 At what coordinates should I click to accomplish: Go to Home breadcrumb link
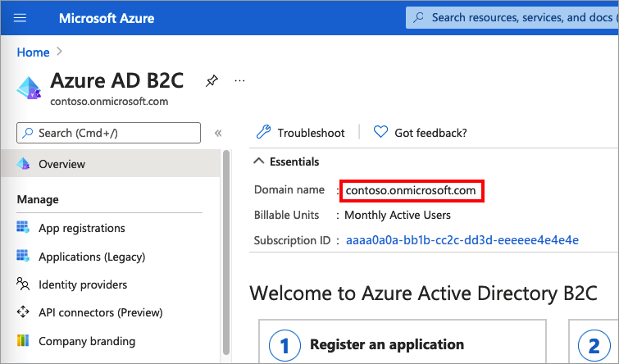pyautogui.click(x=34, y=52)
